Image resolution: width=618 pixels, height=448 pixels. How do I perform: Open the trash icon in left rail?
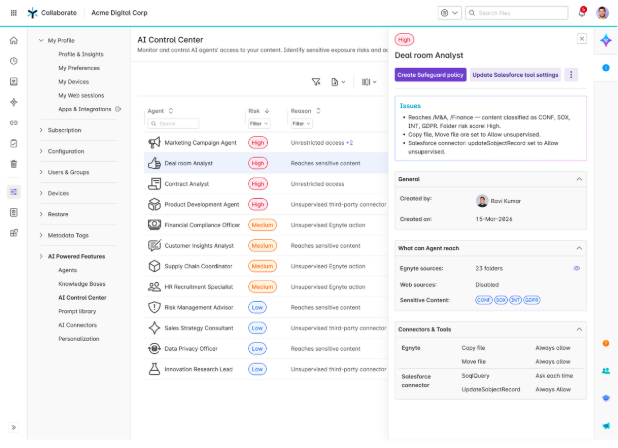pos(14,164)
